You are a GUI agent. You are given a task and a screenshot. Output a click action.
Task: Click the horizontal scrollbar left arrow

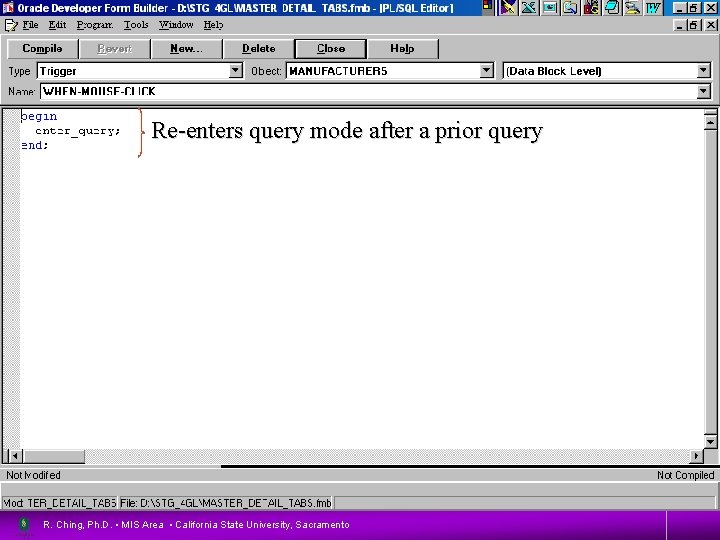tap(15, 456)
